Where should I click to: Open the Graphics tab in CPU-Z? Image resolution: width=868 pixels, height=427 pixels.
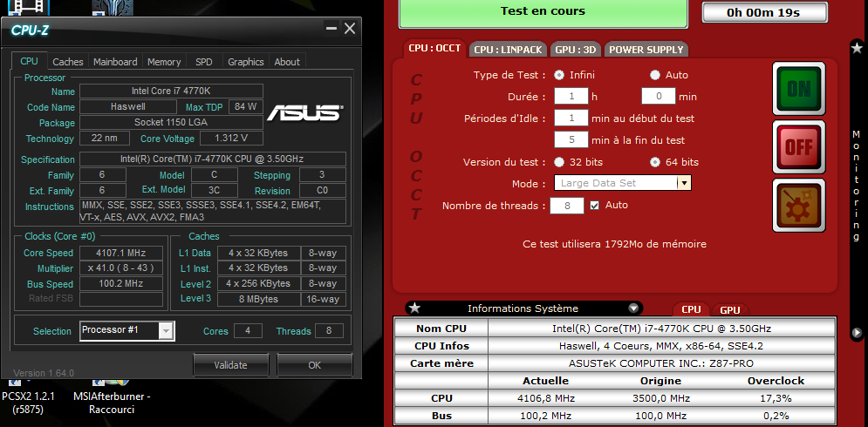[246, 62]
